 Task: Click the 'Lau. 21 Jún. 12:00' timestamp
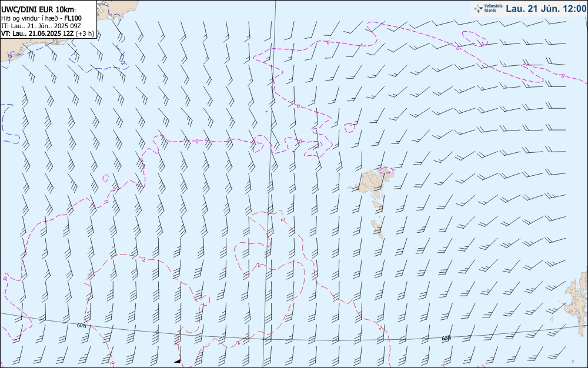click(546, 8)
